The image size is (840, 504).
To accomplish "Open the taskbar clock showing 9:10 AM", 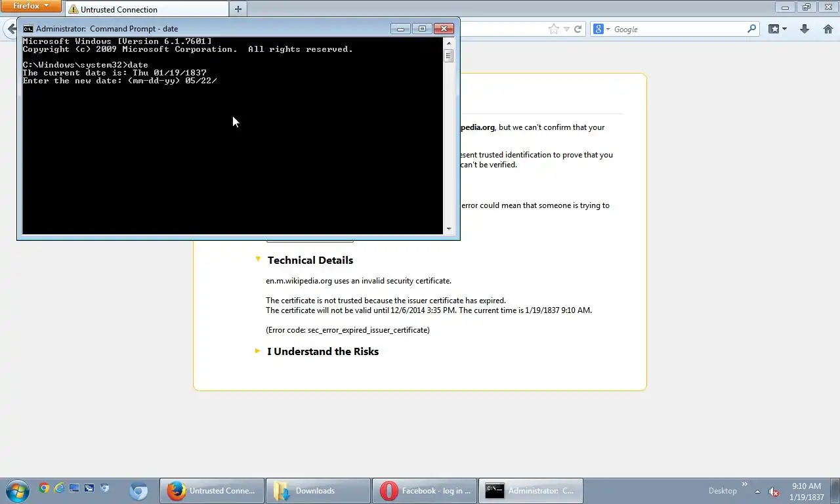I will point(807,492).
